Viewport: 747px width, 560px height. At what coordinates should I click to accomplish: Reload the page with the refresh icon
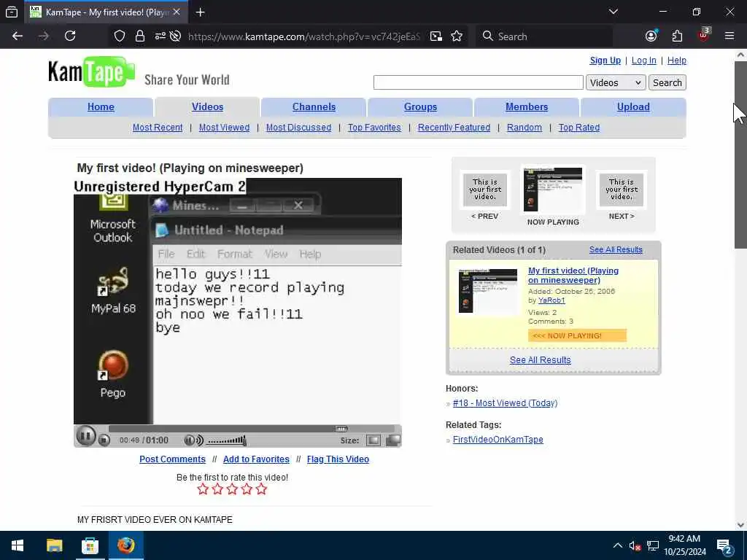[70, 36]
